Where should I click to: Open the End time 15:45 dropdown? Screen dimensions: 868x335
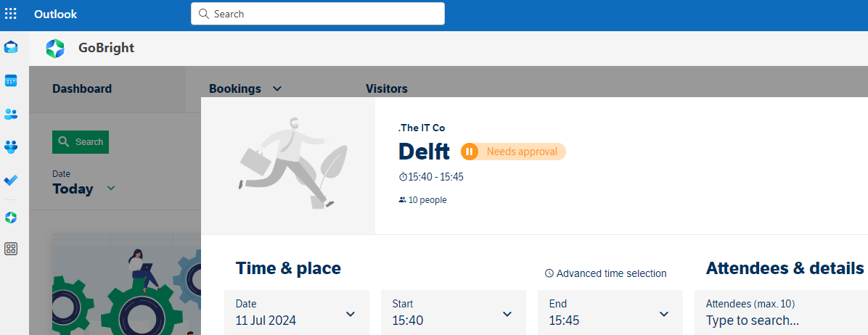(610, 313)
